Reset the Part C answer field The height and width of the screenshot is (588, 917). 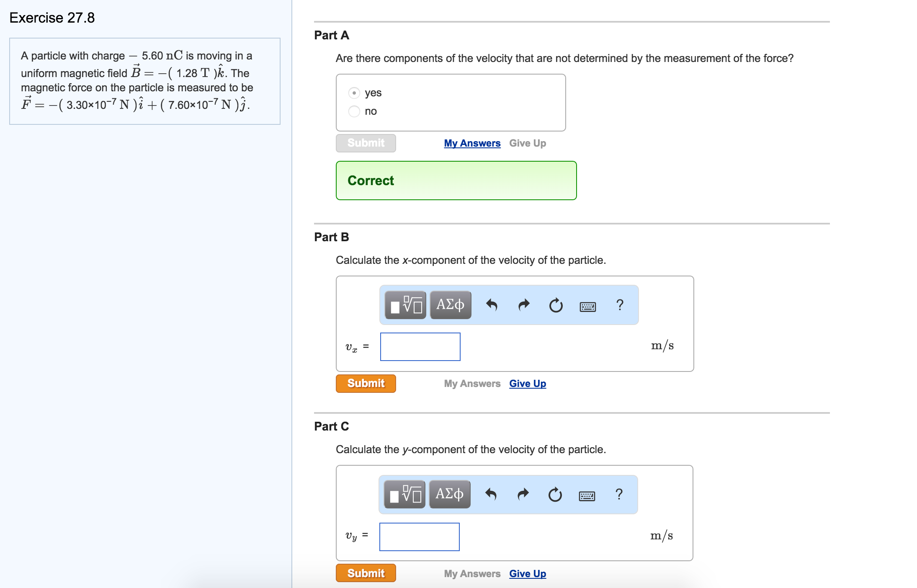pyautogui.click(x=555, y=495)
